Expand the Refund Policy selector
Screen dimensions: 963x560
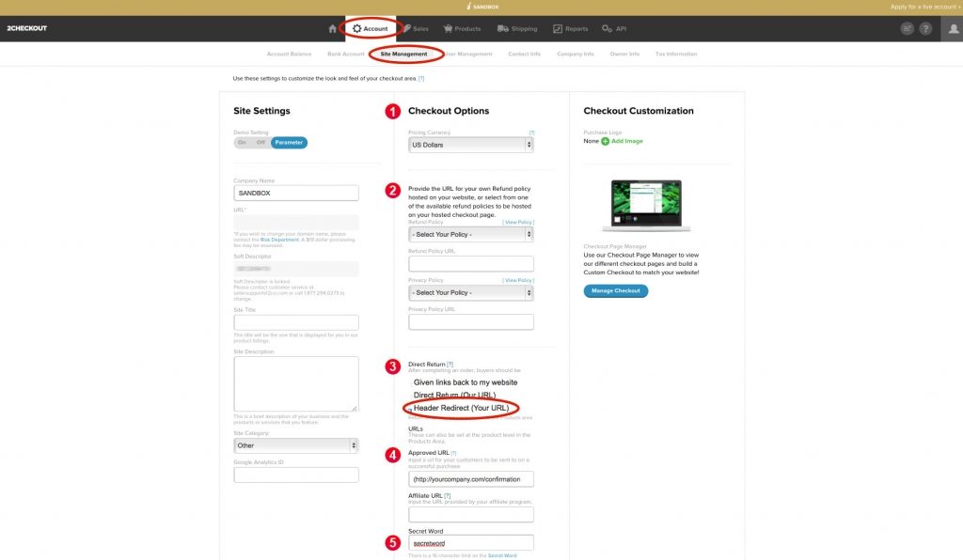pos(470,232)
